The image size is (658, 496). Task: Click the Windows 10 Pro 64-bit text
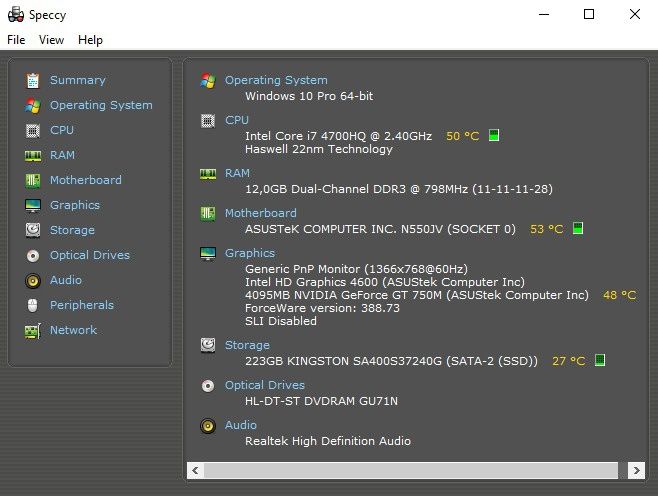click(309, 96)
